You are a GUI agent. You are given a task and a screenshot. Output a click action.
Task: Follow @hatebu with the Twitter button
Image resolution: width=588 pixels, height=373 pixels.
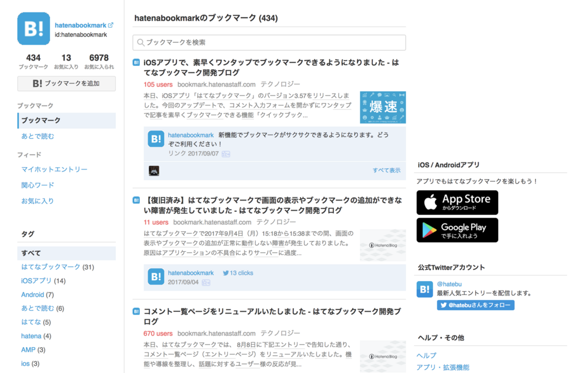pos(476,305)
